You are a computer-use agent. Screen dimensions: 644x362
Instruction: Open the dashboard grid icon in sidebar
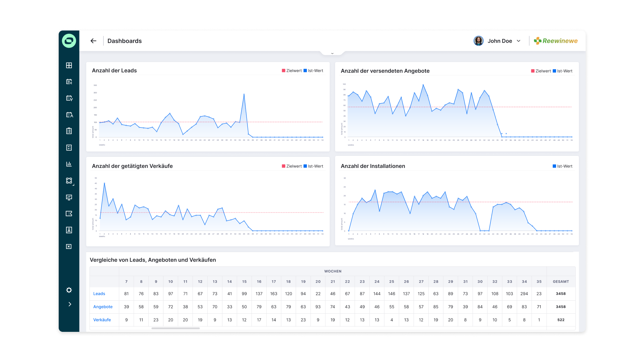click(69, 65)
